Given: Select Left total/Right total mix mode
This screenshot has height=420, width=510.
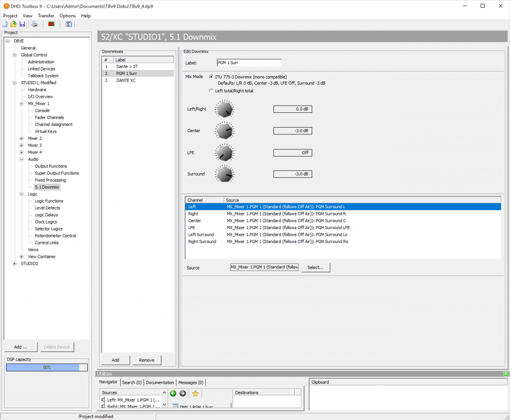Looking at the screenshot, I should click(x=211, y=91).
